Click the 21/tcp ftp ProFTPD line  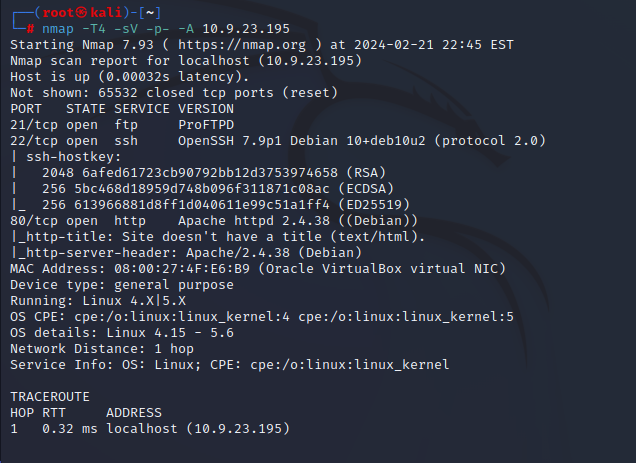point(122,125)
